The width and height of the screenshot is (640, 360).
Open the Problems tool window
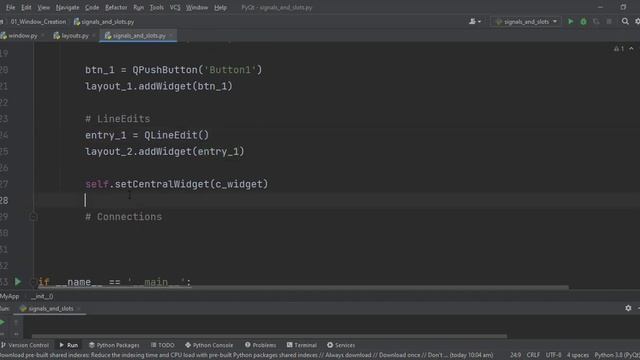pyautogui.click(x=260, y=345)
